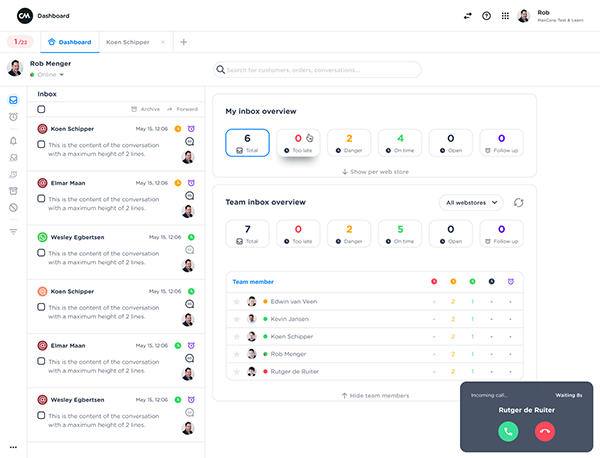600x458 pixels.
Task: Click the Forward button in Inbox
Action: tap(182, 108)
